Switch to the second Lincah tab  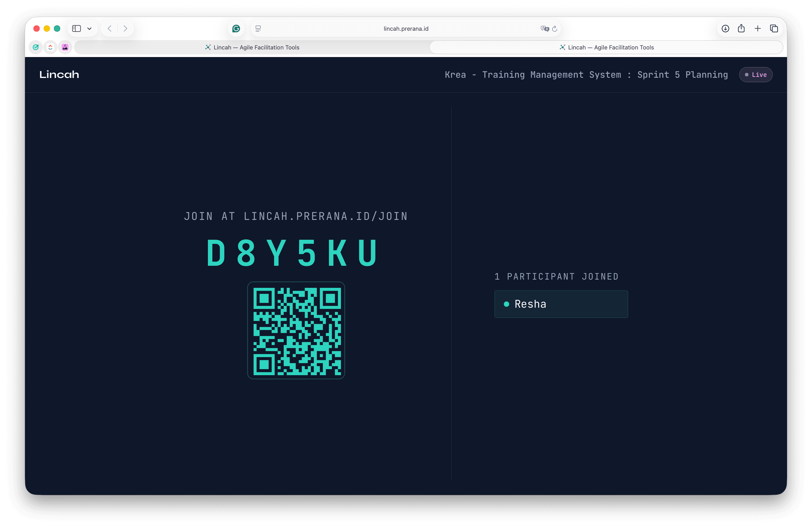(x=607, y=47)
